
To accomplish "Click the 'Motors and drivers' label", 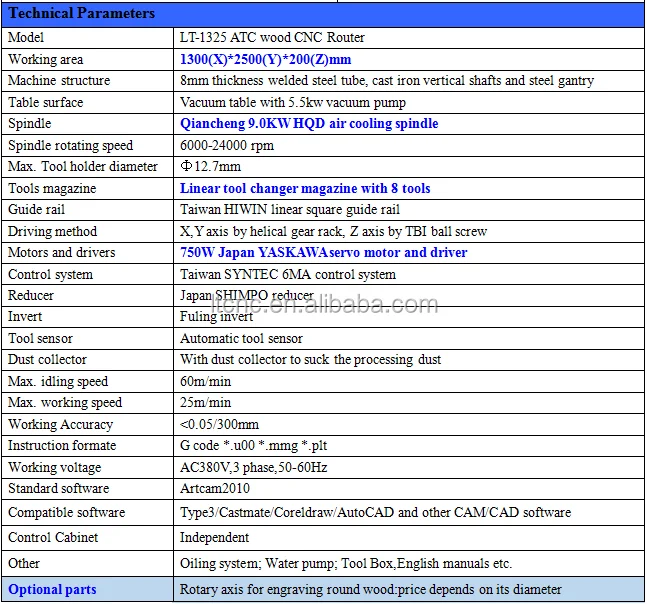I will (x=61, y=252).
